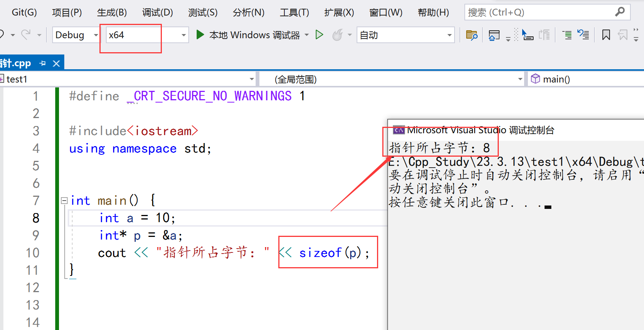The width and height of the screenshot is (644, 330).
Task: Click line number 1 in the gutter
Action: tap(36, 96)
